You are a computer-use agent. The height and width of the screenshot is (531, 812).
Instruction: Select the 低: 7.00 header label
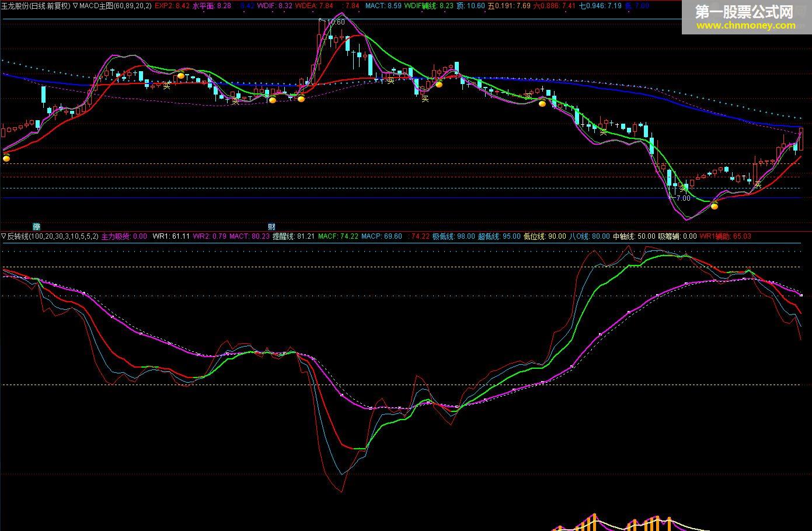[x=637, y=5]
